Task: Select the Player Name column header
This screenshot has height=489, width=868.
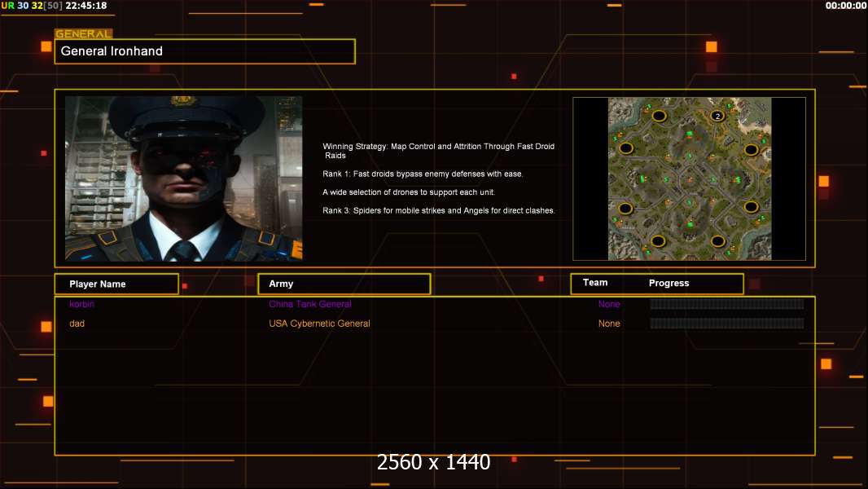Action: click(x=116, y=284)
